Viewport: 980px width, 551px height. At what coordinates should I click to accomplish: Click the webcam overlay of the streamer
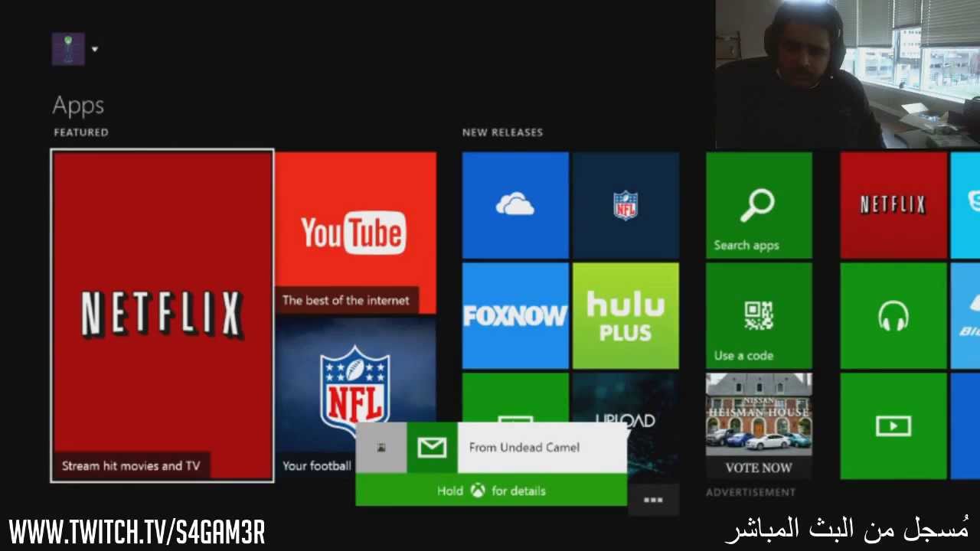(848, 73)
